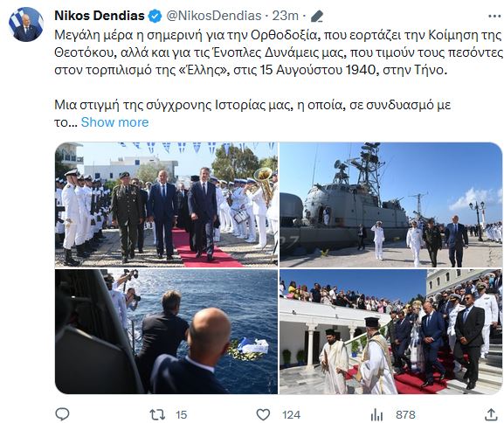Click the 15 retweets count
The width and height of the screenshot is (504, 423).
[x=182, y=414]
